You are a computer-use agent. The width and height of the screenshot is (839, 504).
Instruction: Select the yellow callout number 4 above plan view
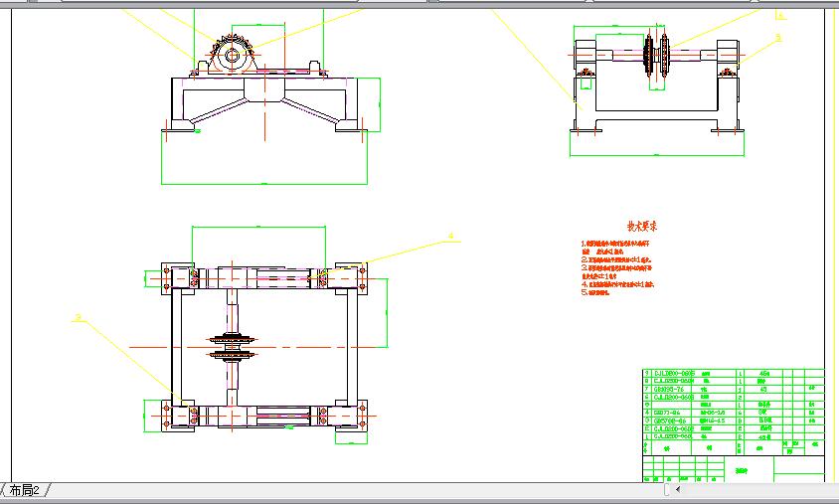(450, 236)
